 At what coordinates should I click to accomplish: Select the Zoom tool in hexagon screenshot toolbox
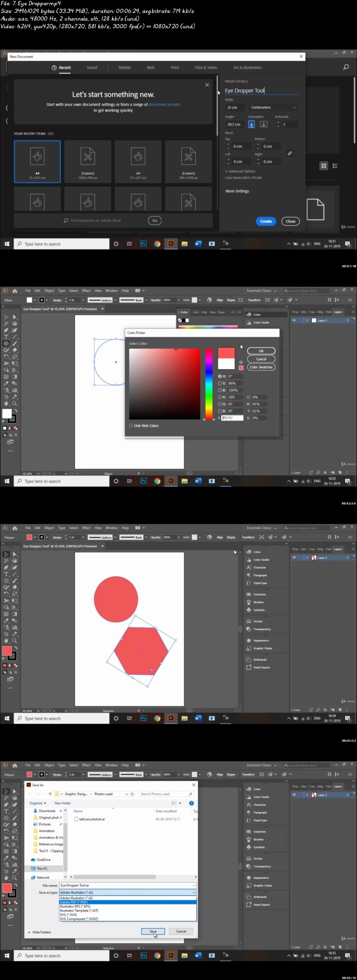click(15, 641)
